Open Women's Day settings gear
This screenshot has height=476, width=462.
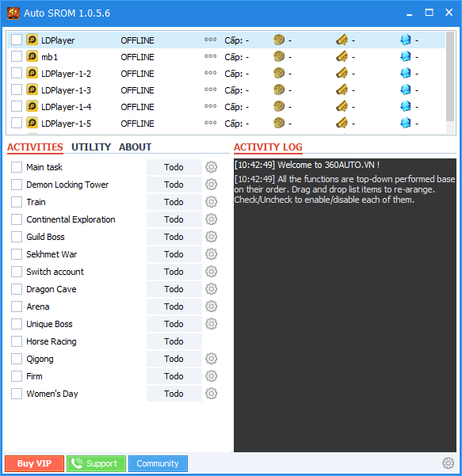coord(211,394)
